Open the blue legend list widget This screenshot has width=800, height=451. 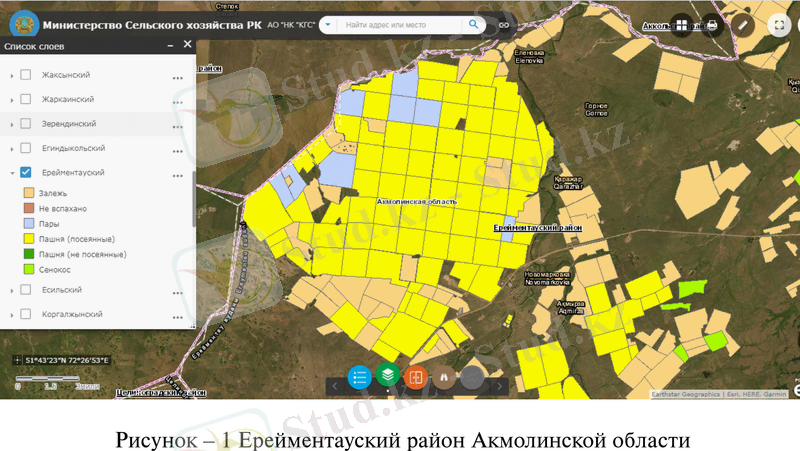click(359, 378)
